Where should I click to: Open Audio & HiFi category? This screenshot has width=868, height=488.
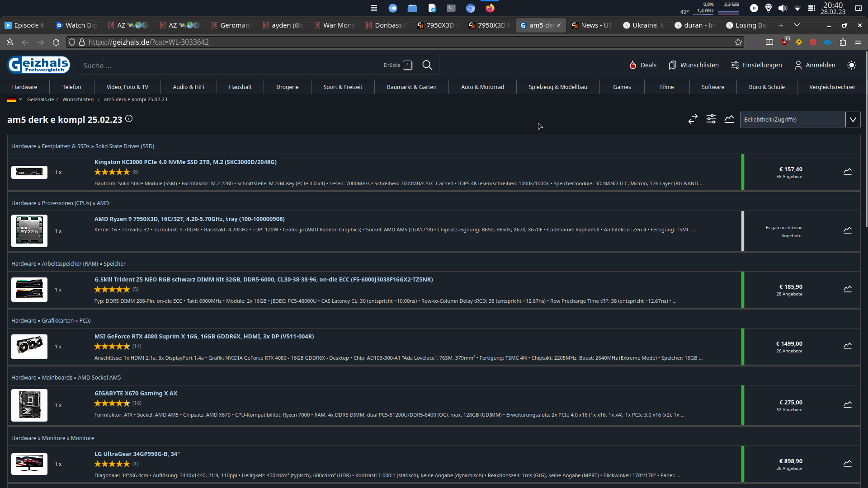pyautogui.click(x=189, y=87)
